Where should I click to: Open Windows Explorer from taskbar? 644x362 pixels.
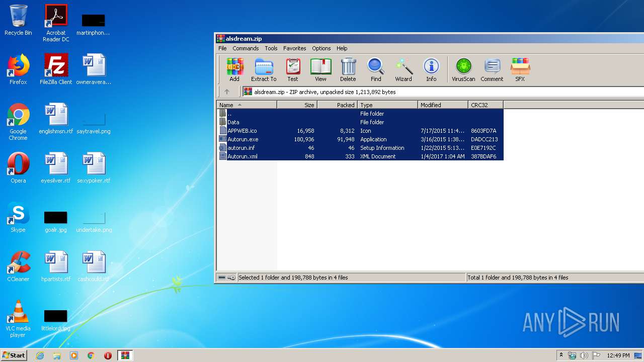[x=57, y=355]
